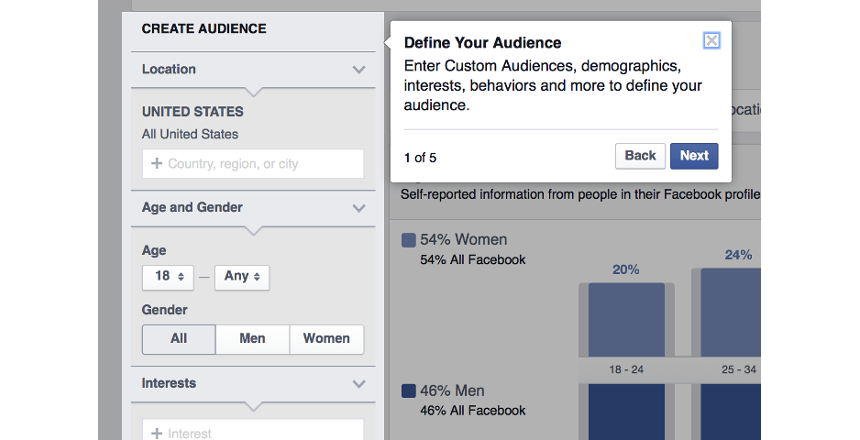Go Back in the audience tour

(x=639, y=156)
